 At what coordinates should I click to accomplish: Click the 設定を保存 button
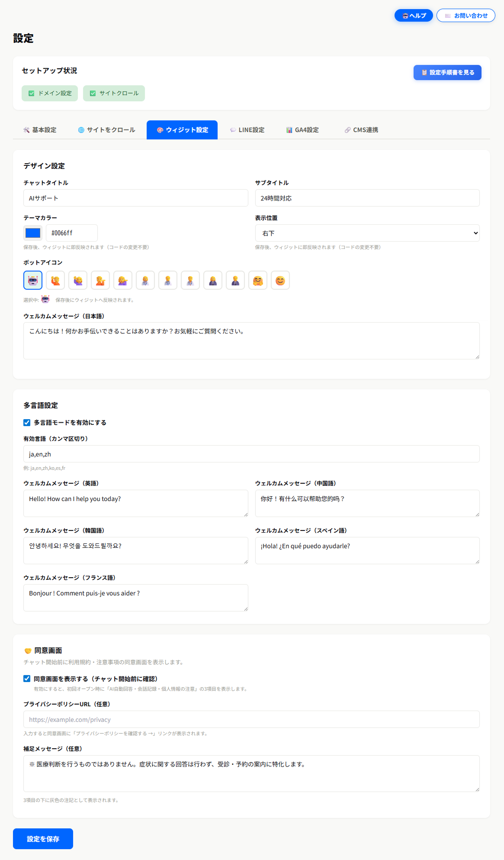[43, 839]
